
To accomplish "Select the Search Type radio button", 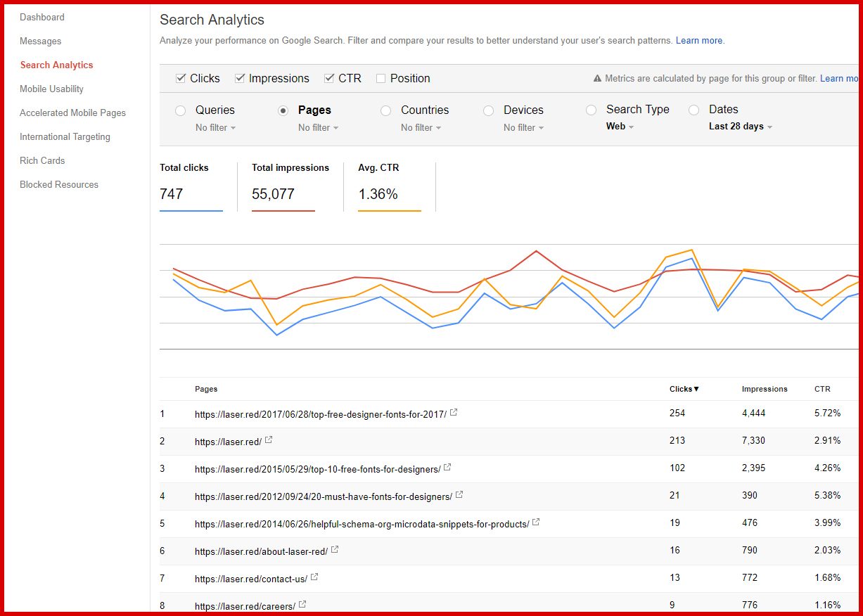I will 592,110.
